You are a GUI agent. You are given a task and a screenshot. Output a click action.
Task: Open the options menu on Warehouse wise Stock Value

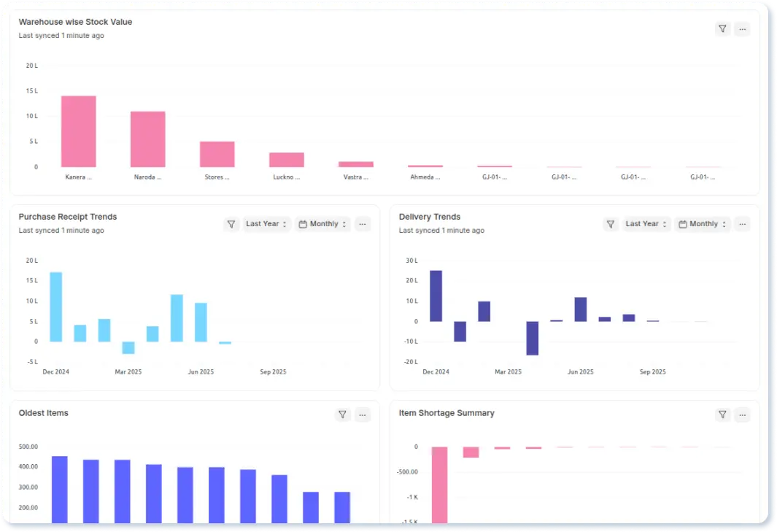[x=742, y=28]
